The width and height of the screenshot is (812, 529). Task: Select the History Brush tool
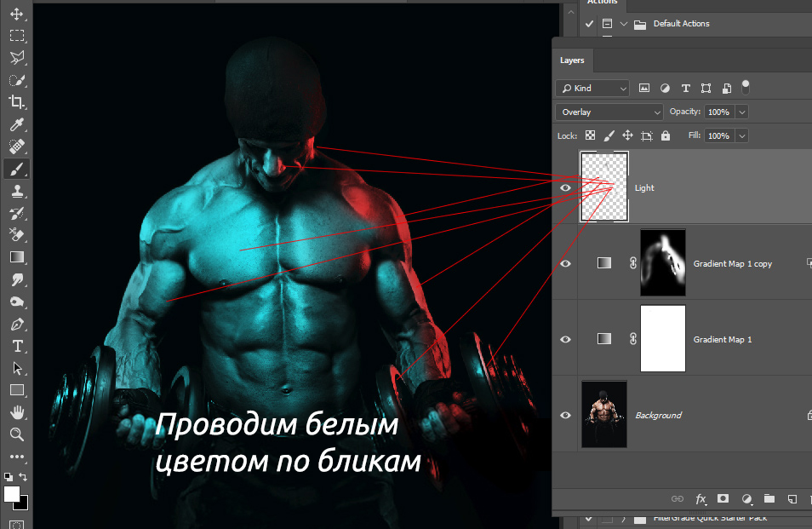click(x=16, y=213)
